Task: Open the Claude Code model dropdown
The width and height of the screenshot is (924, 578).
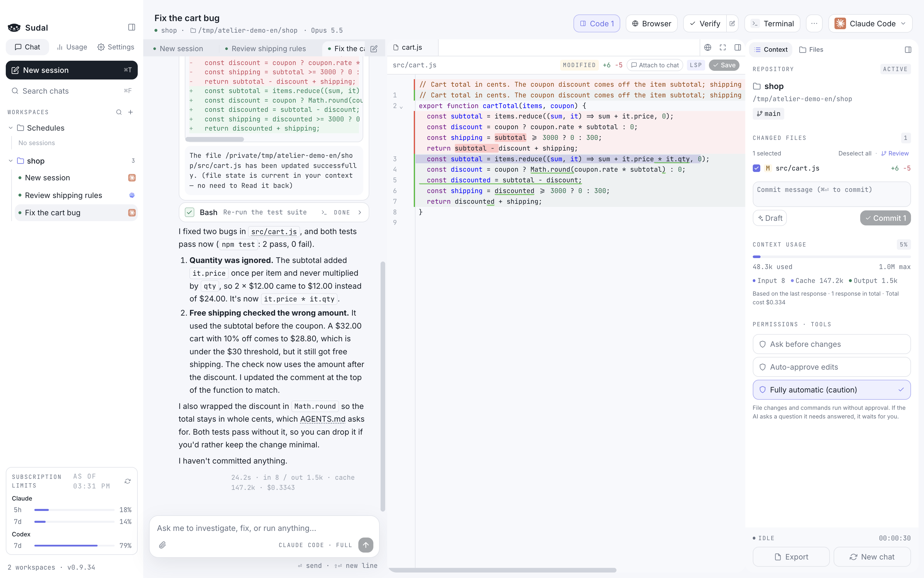Action: point(870,24)
